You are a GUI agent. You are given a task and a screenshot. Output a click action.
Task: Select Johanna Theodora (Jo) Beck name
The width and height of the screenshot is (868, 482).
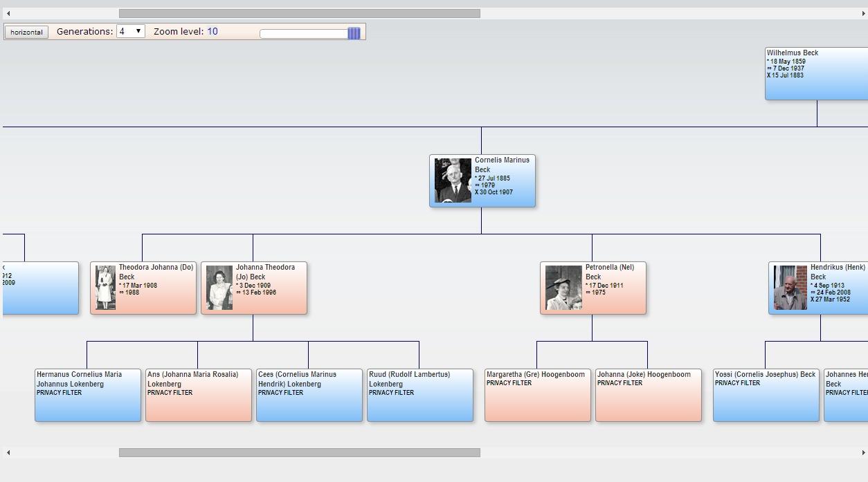pos(265,272)
